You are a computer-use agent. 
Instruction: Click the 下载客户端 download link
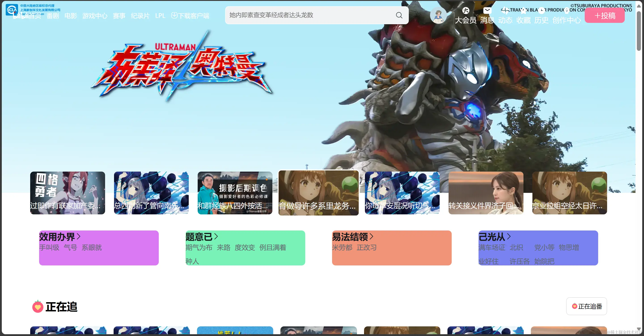[x=190, y=16]
